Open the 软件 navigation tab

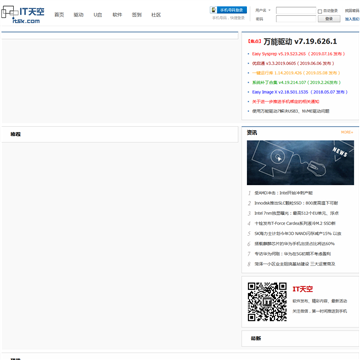pyautogui.click(x=117, y=15)
